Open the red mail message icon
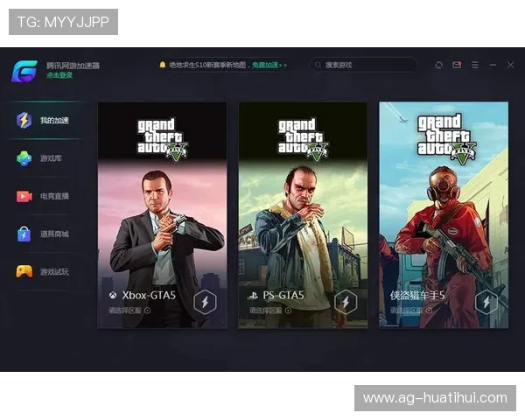The width and height of the screenshot is (525, 420). tap(457, 65)
